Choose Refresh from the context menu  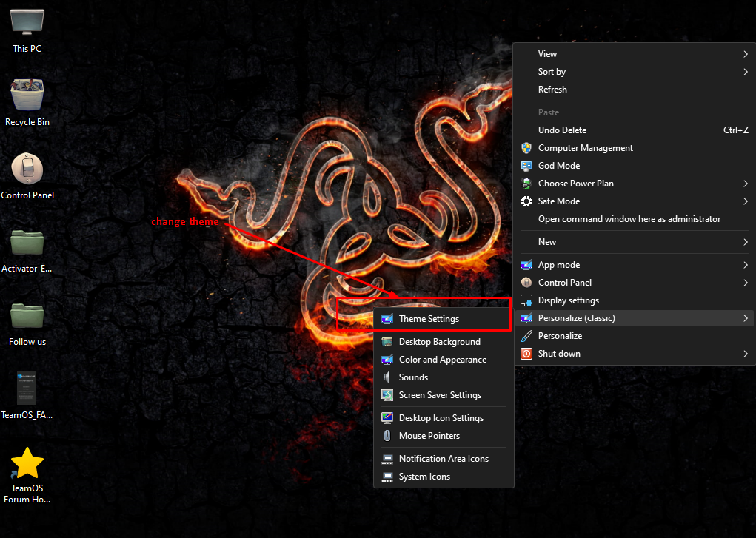[635, 90]
